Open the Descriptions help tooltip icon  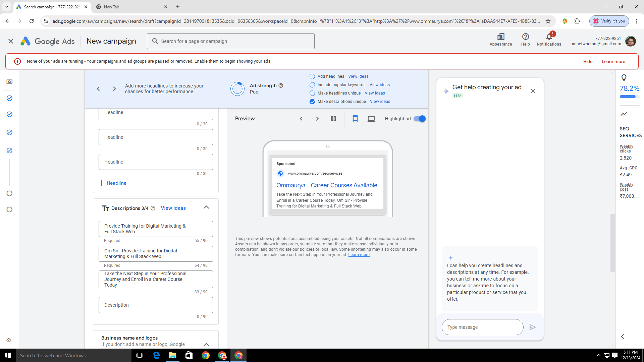153,208
